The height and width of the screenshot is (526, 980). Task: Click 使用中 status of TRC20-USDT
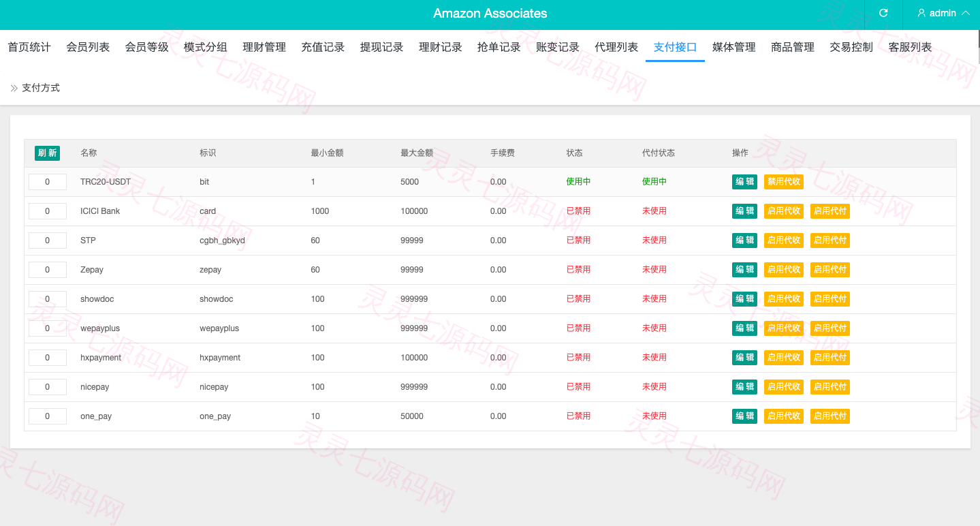tap(579, 182)
